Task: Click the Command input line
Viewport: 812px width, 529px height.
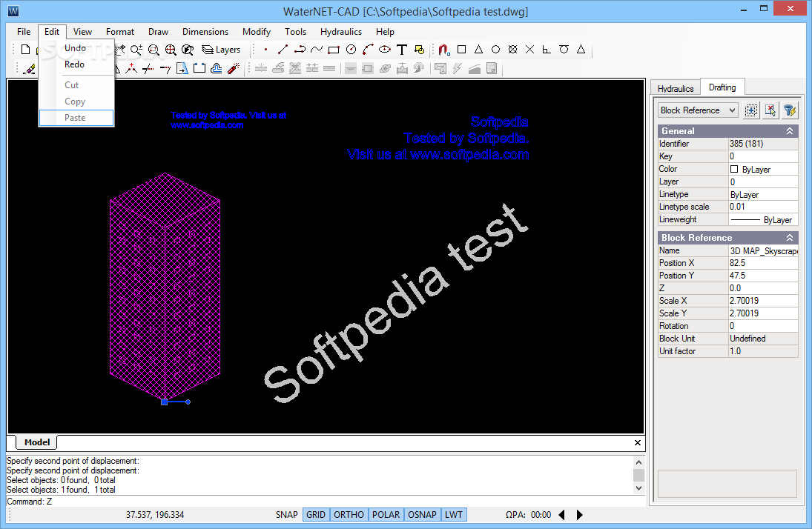Action: coord(326,502)
